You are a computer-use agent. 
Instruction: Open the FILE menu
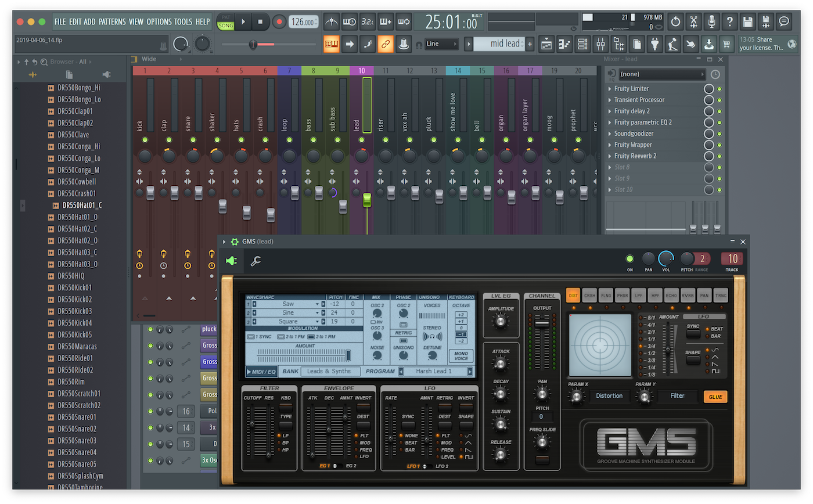(60, 22)
